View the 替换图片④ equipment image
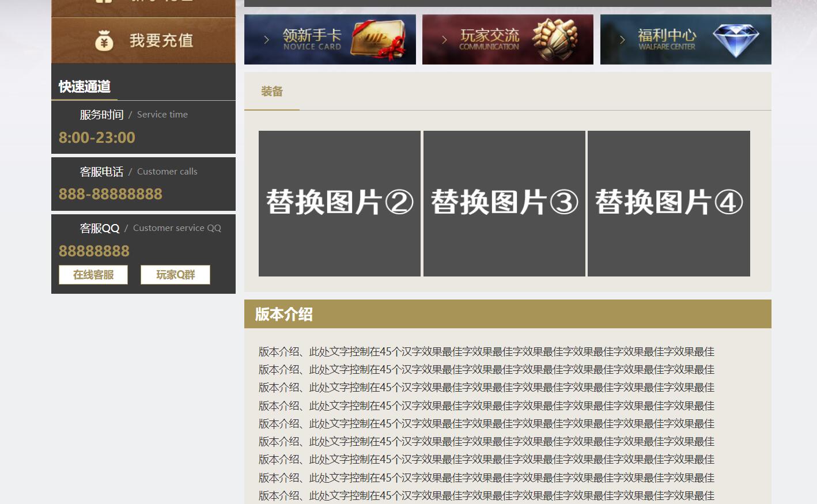Image resolution: width=817 pixels, height=504 pixels. (669, 203)
